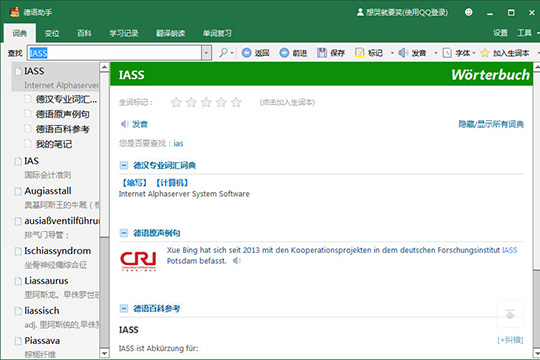Viewport: 540px width, 360px height.
Task: Collapse the 德汉专业词汇词典 section
Action: pyautogui.click(x=124, y=165)
